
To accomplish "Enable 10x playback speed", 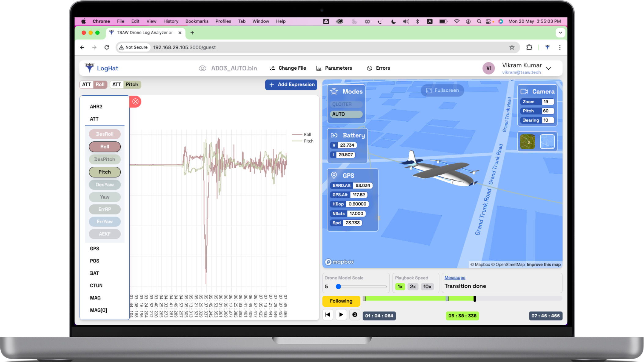I will [427, 287].
